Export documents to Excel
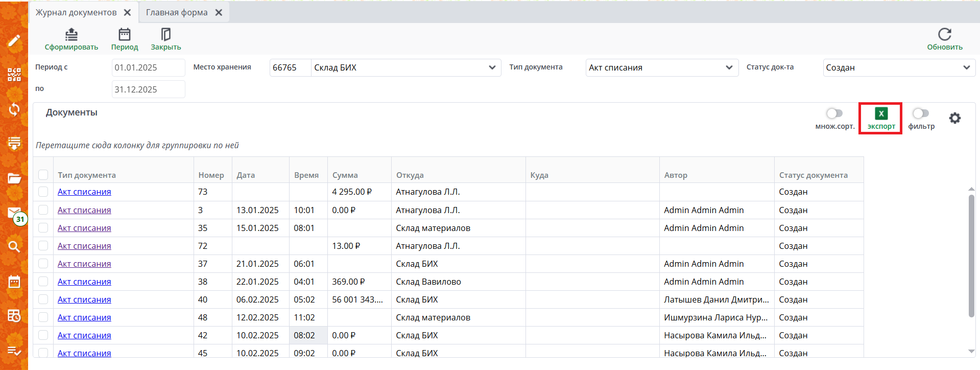 [x=881, y=118]
